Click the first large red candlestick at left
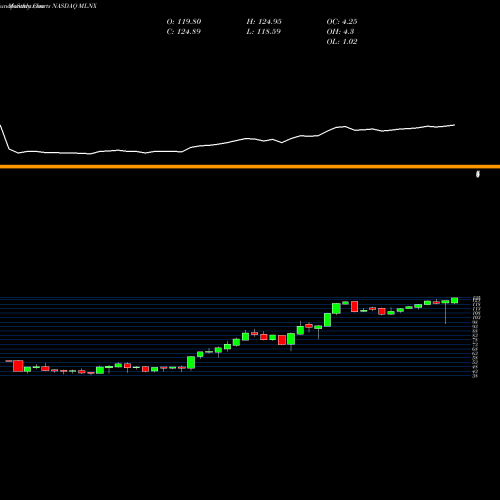The width and height of the screenshot is (500, 500). coord(18,366)
